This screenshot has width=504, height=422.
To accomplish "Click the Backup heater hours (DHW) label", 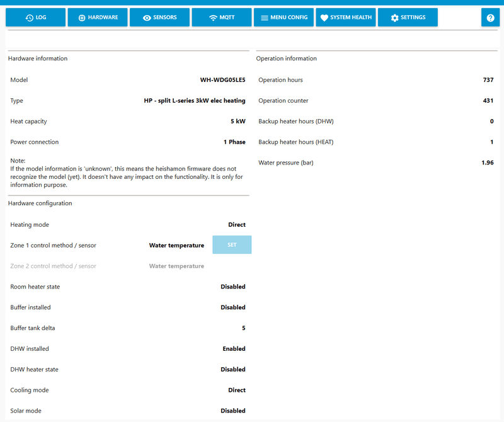I will 296,121.
